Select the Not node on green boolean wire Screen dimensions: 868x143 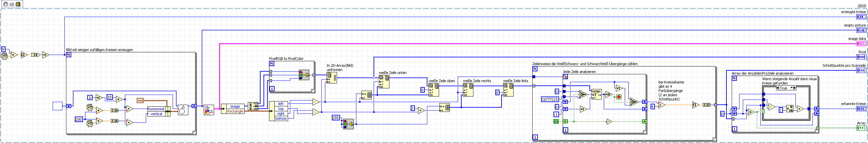coord(609,122)
